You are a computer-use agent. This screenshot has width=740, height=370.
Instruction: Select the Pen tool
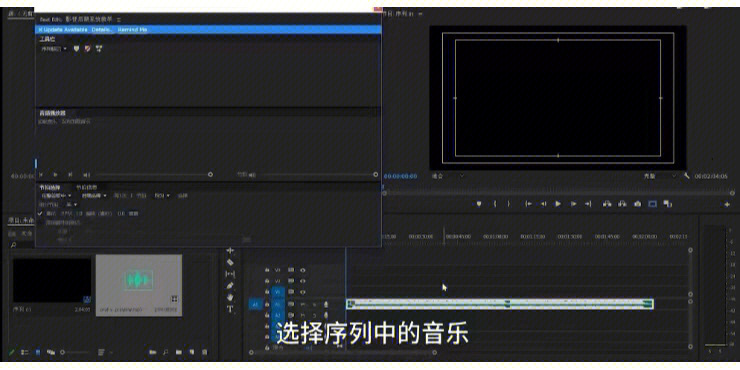coord(230,286)
